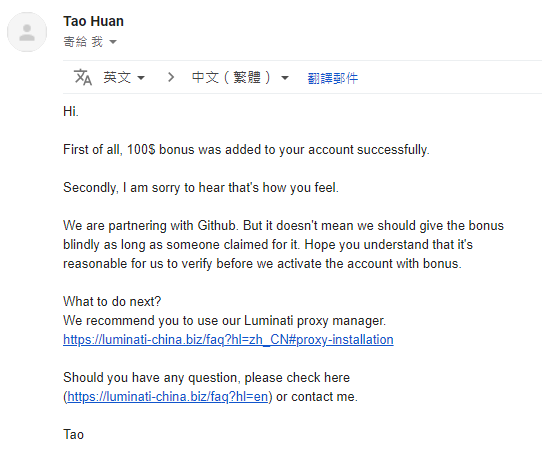
Task: Click the Google Translate icon
Action: coord(83,77)
